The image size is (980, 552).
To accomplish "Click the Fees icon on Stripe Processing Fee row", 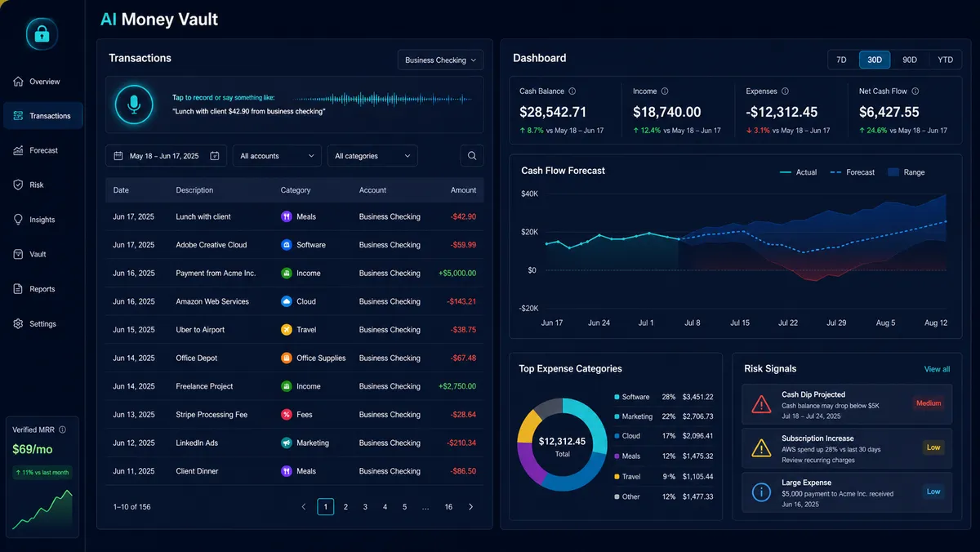I will point(287,415).
